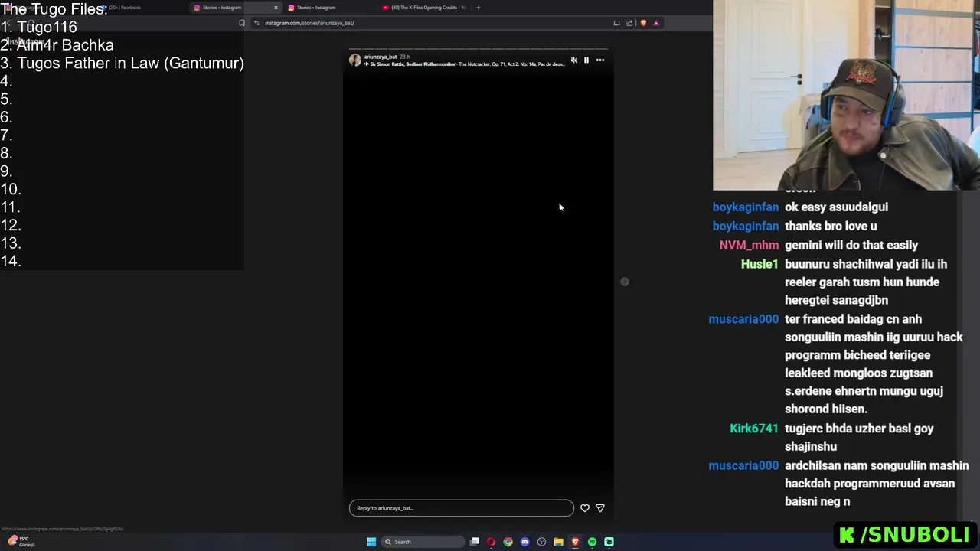The width and height of the screenshot is (980, 551).
Task: Advance to the next story arrow
Action: [625, 282]
